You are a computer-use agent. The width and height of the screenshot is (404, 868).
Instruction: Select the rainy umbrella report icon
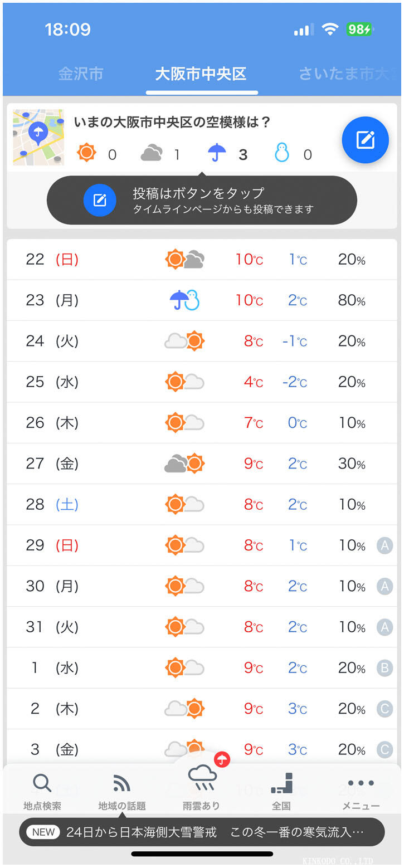pyautogui.click(x=217, y=153)
